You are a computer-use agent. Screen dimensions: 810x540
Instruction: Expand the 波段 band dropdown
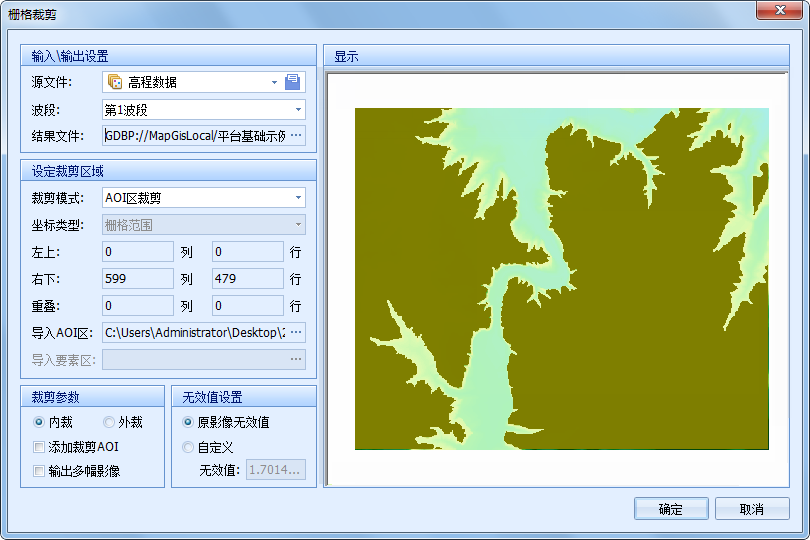click(297, 110)
